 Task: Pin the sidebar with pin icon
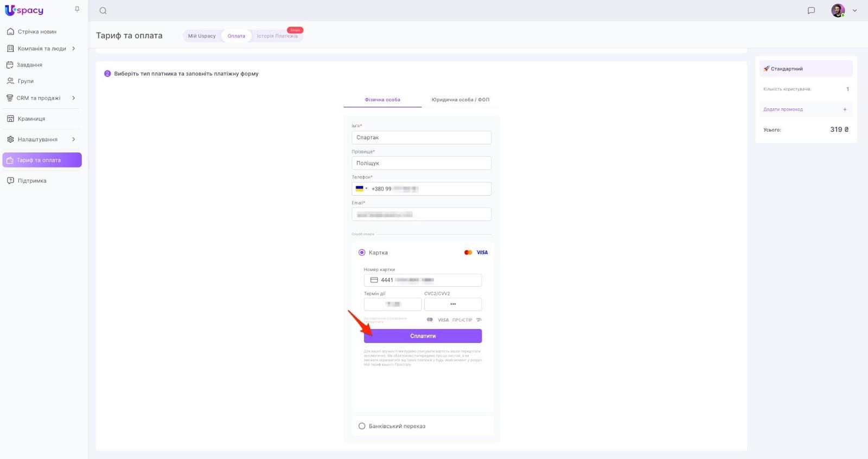tap(77, 9)
